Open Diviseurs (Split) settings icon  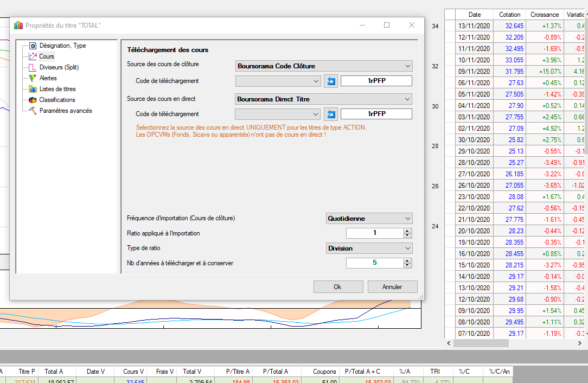[x=33, y=67]
